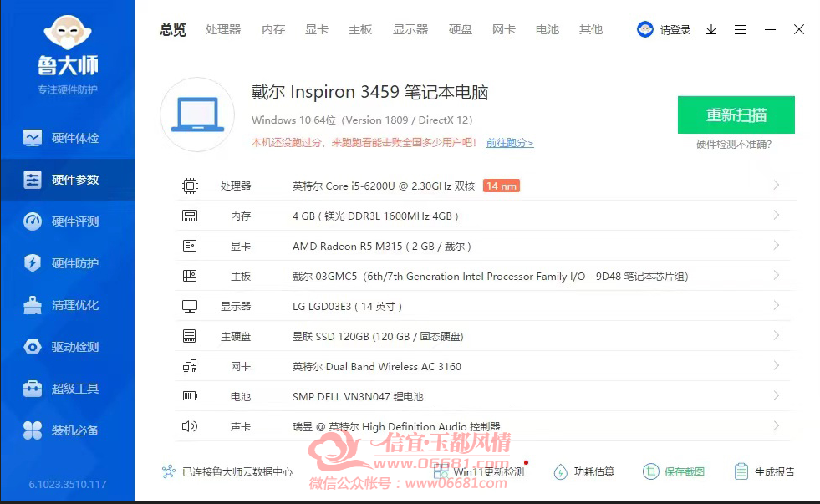Open the download manager arrow icon
The width and height of the screenshot is (820, 504).
tap(711, 30)
